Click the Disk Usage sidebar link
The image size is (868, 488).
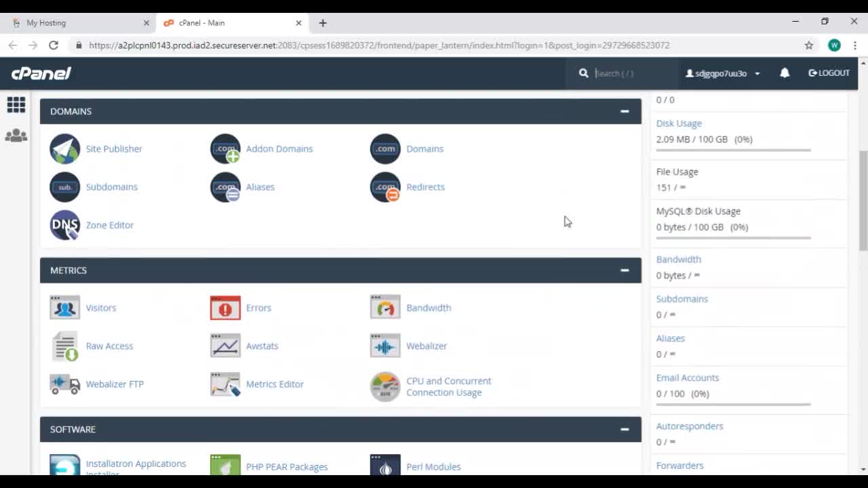click(x=679, y=123)
